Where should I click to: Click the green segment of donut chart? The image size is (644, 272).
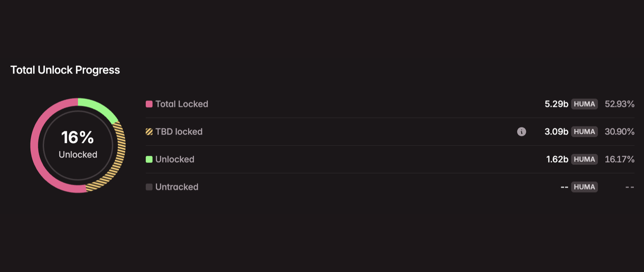click(x=101, y=108)
